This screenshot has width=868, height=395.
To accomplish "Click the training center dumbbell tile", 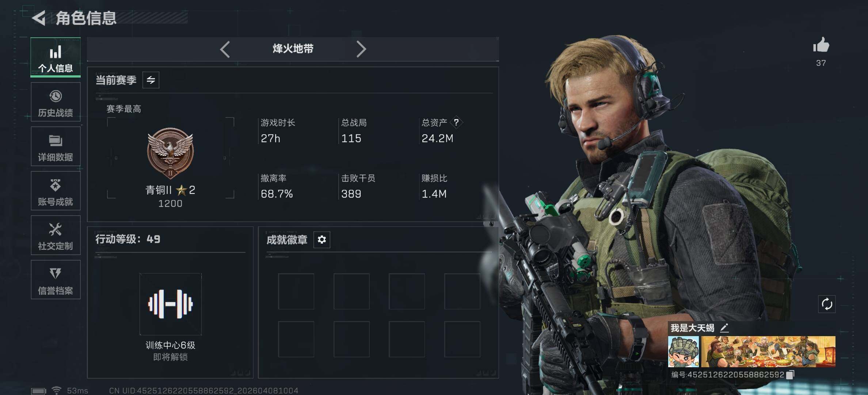I will click(x=170, y=304).
